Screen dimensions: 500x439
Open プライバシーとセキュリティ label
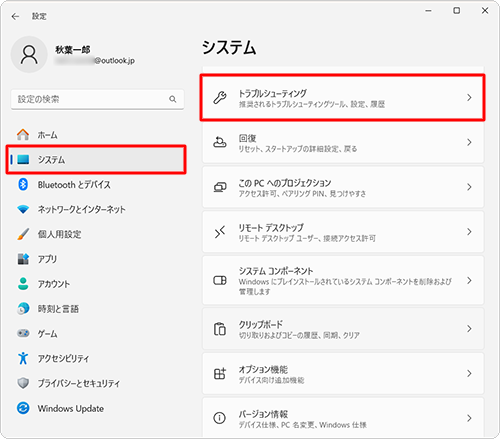click(x=79, y=383)
